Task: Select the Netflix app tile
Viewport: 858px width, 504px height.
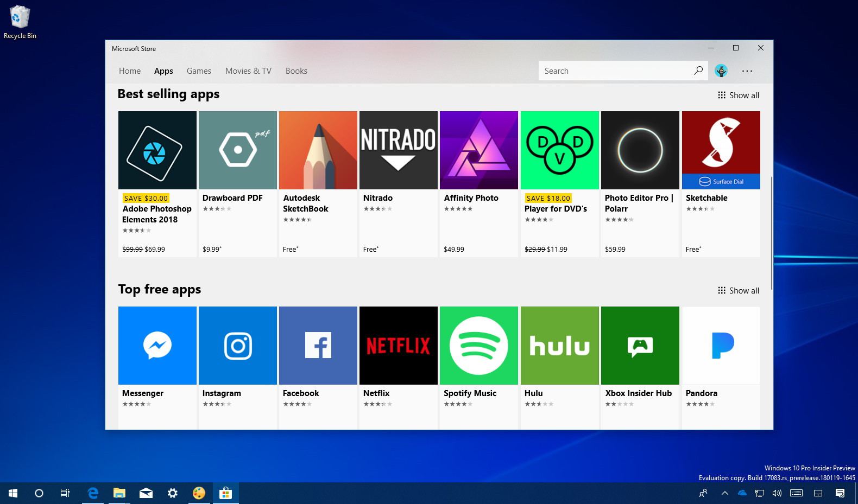Action: pyautogui.click(x=398, y=346)
